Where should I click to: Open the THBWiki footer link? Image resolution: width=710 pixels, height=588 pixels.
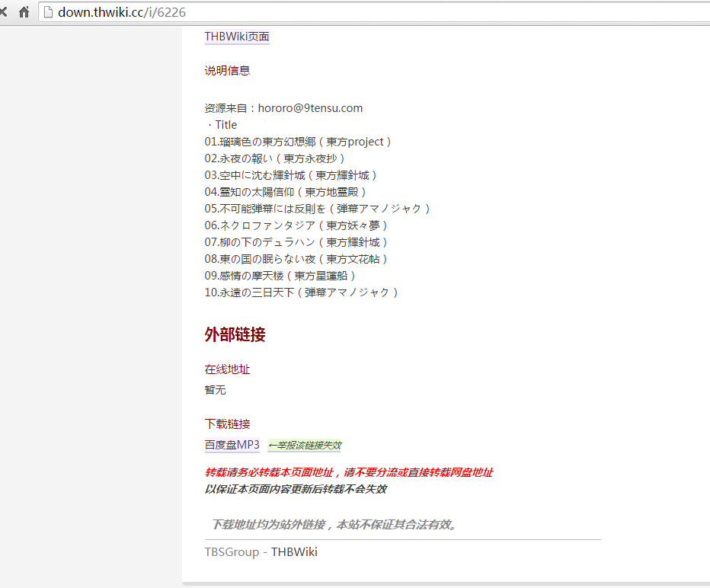(x=294, y=551)
